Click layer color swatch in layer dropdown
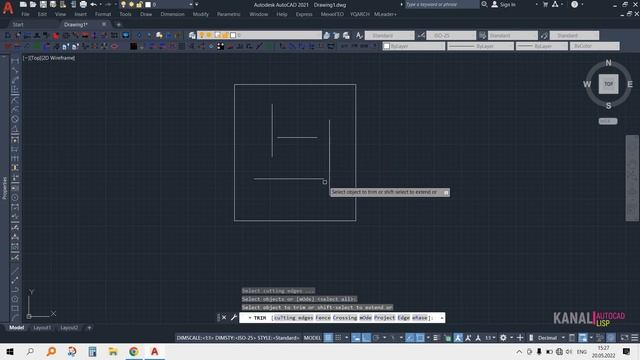 click(233, 36)
